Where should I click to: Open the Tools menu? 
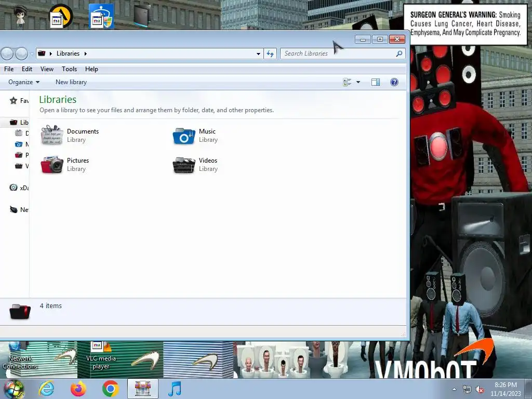(69, 69)
